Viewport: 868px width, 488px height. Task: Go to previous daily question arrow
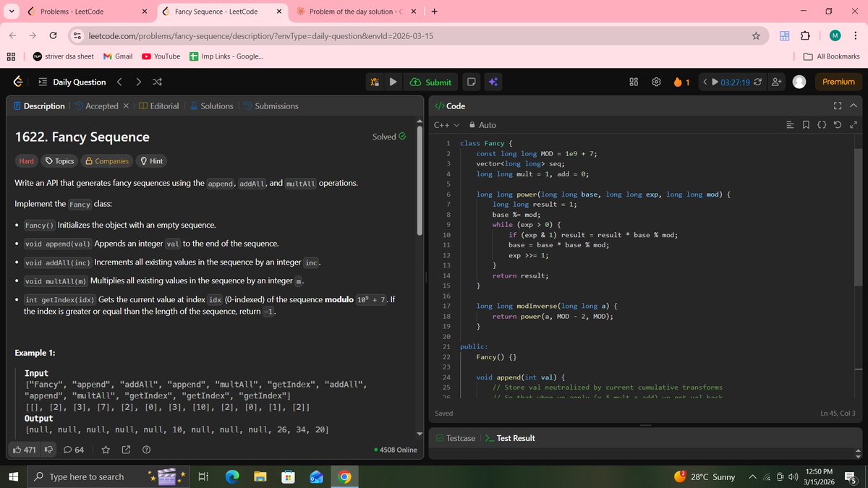120,82
